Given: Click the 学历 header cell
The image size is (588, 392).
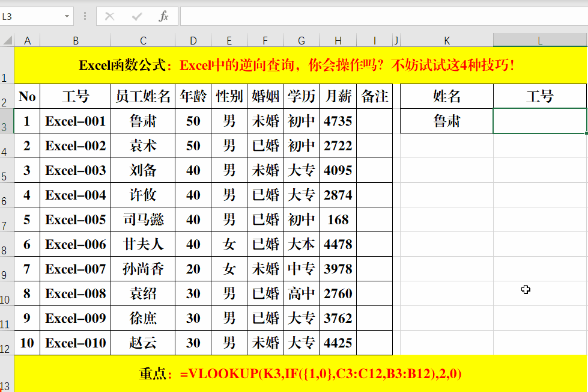Looking at the screenshot, I should click(301, 97).
